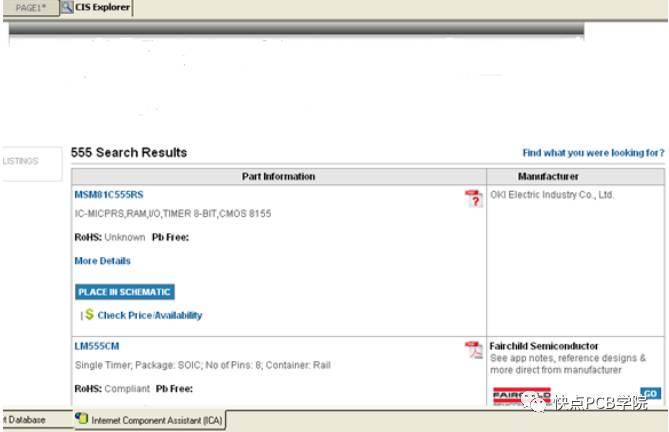Open More Details for MSM81C555RS

point(102,261)
